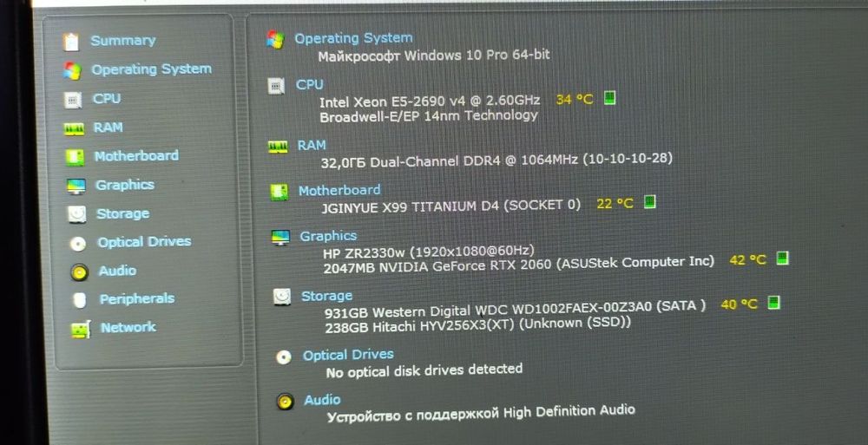The height and width of the screenshot is (445, 868).
Task: Open the Peripherals section in the sidebar
Action: tap(137, 299)
